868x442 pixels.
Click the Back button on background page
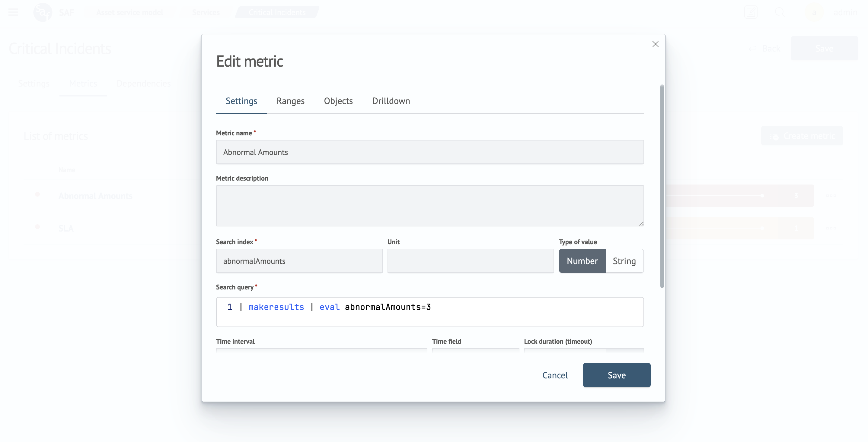tap(765, 49)
